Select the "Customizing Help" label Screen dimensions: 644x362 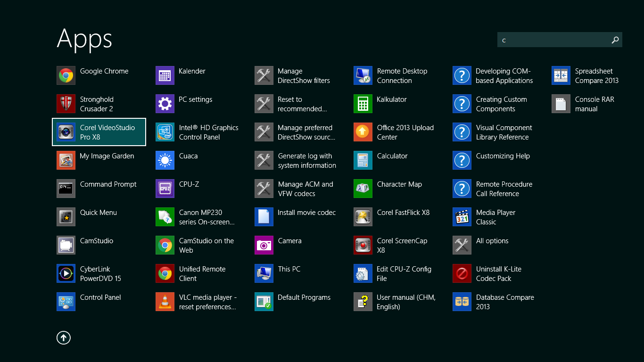point(503,156)
